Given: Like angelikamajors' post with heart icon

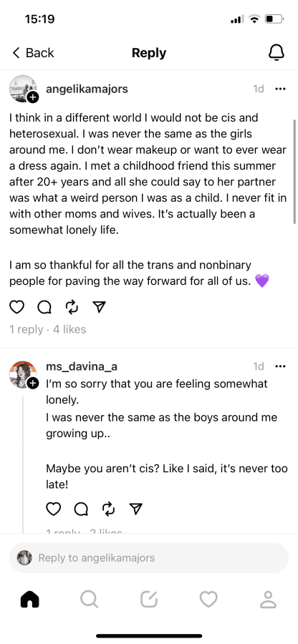Looking at the screenshot, I should click(x=17, y=307).
